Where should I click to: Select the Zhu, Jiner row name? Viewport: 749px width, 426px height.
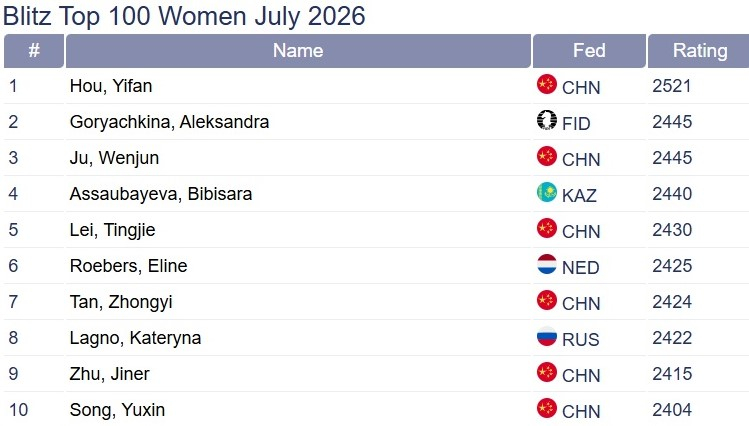coord(109,374)
